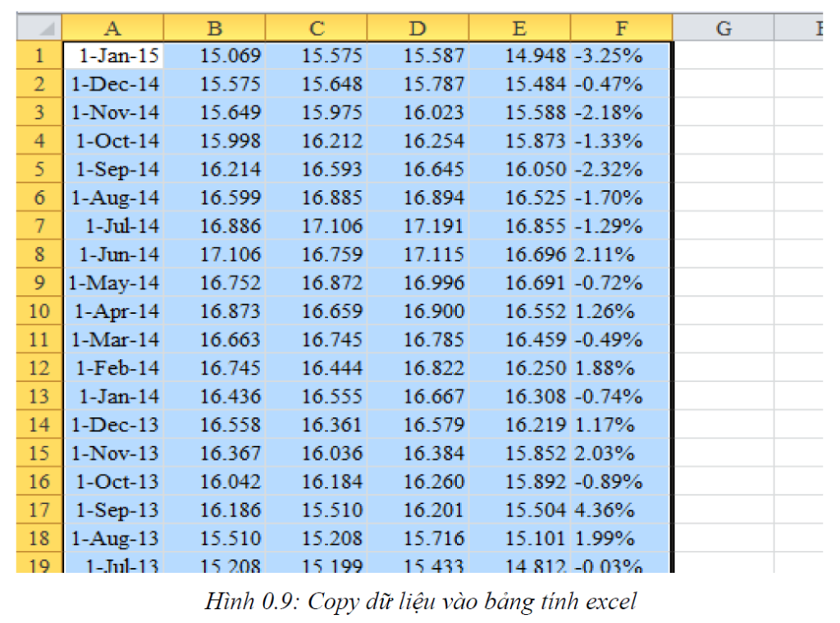The width and height of the screenshot is (840, 623).
Task: Click the cell with value 17.191
Action: tap(418, 226)
